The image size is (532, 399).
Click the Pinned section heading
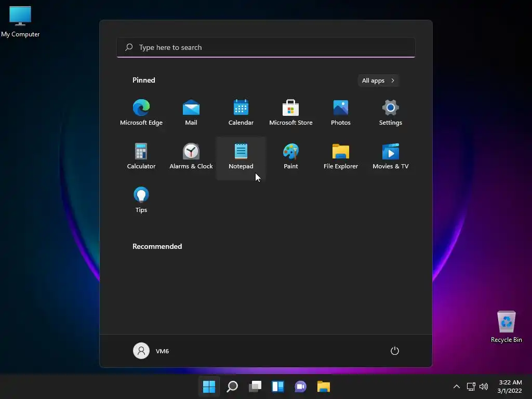(144, 80)
